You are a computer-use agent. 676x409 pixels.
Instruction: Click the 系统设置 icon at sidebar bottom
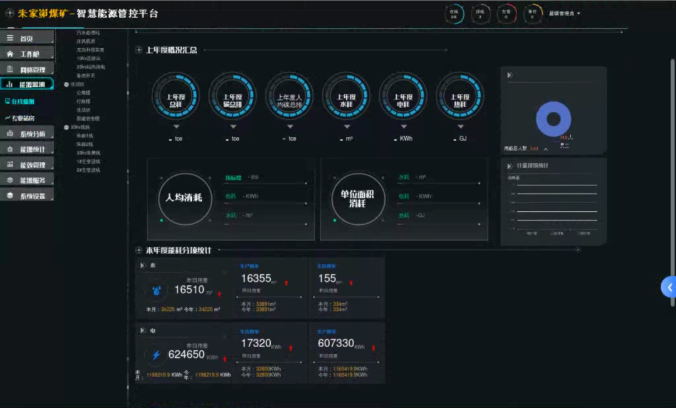coord(10,196)
